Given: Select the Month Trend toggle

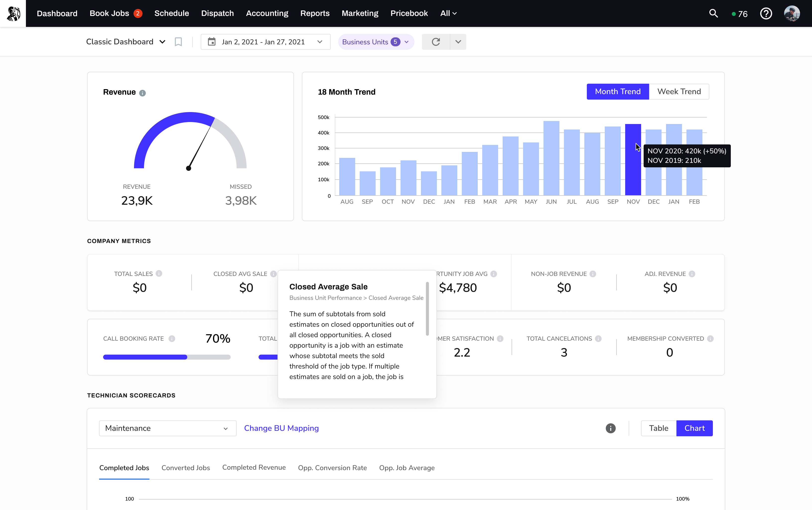Looking at the screenshot, I should click(617, 92).
